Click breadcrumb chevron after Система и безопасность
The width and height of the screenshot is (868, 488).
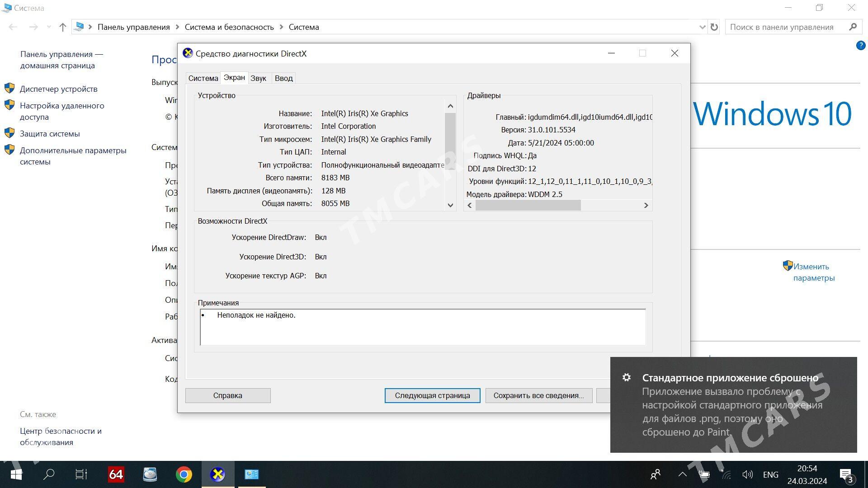281,27
